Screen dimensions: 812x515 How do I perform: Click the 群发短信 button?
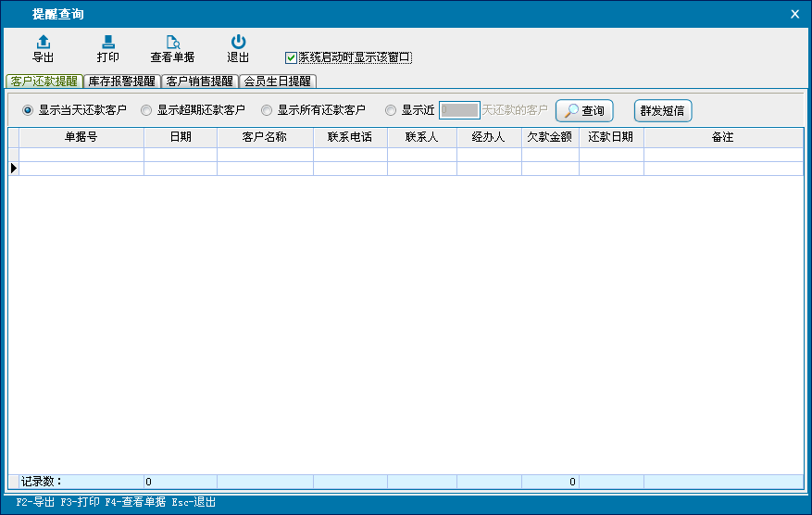click(662, 110)
